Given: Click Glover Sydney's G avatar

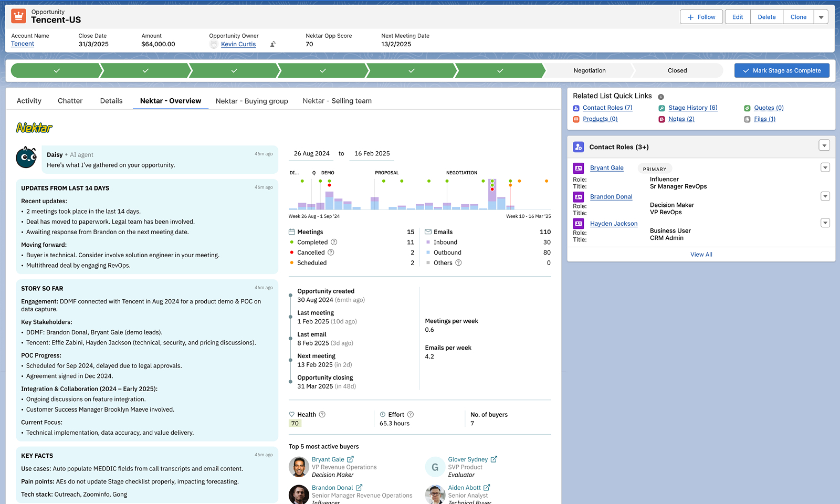Looking at the screenshot, I should click(x=435, y=467).
